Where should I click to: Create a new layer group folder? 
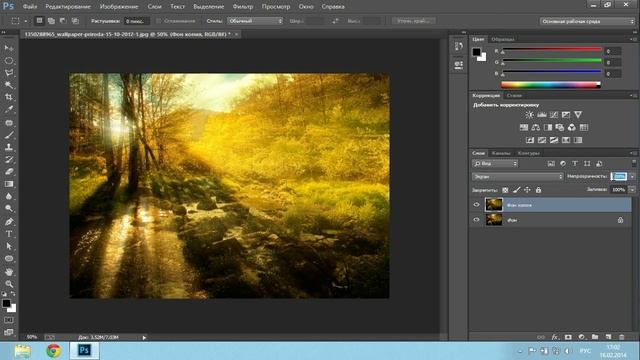point(595,337)
